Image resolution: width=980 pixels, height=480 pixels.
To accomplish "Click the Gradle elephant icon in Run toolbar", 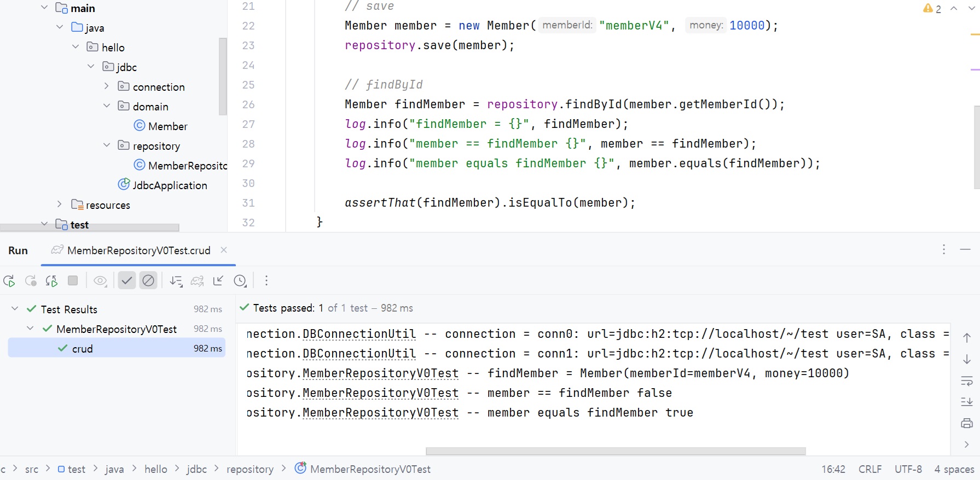I will coord(197,281).
